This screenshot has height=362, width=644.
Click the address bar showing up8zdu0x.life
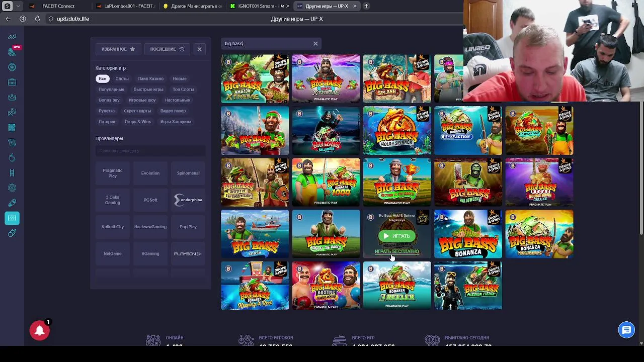tap(73, 19)
